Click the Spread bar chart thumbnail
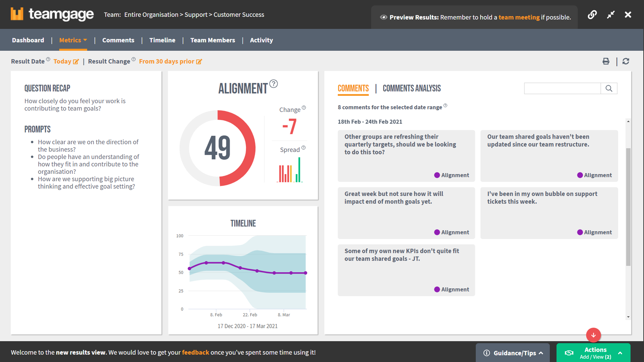 (x=290, y=170)
